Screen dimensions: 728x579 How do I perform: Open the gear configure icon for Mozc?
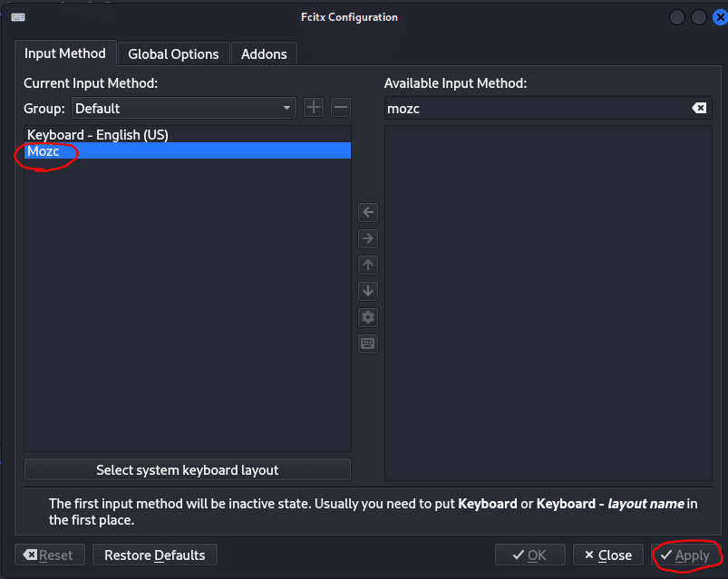click(x=368, y=318)
